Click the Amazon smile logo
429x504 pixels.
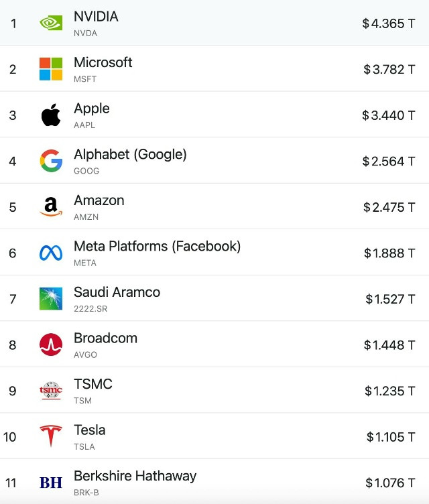coord(51,206)
